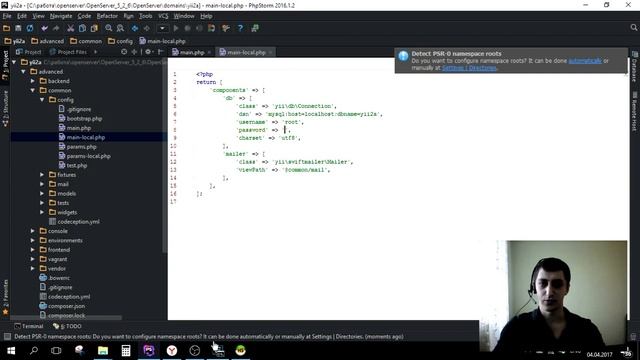Collapse the advanced folder node

point(24,71)
